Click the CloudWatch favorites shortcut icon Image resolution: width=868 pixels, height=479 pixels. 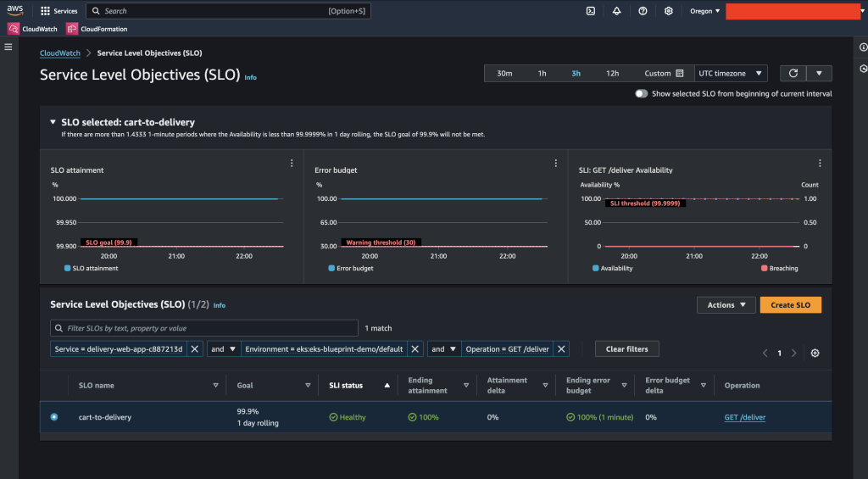click(x=14, y=29)
